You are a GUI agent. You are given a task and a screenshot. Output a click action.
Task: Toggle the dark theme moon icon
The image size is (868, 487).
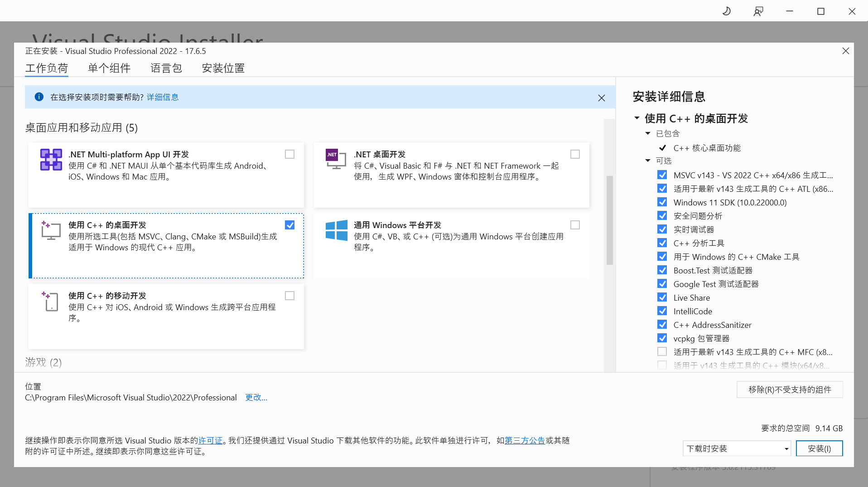(x=726, y=11)
